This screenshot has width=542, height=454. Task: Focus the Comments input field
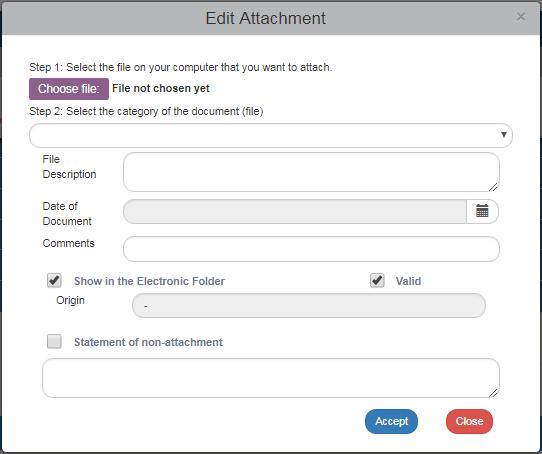coord(311,249)
